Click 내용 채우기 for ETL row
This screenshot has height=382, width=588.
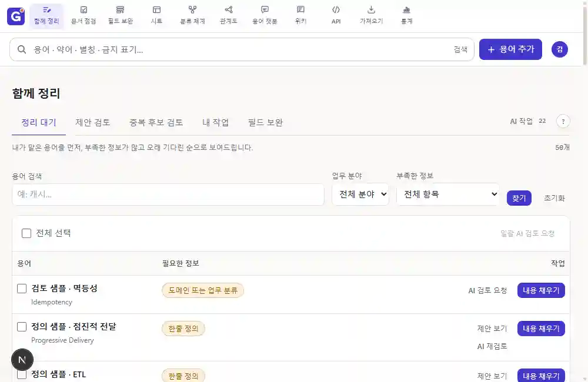pos(541,376)
